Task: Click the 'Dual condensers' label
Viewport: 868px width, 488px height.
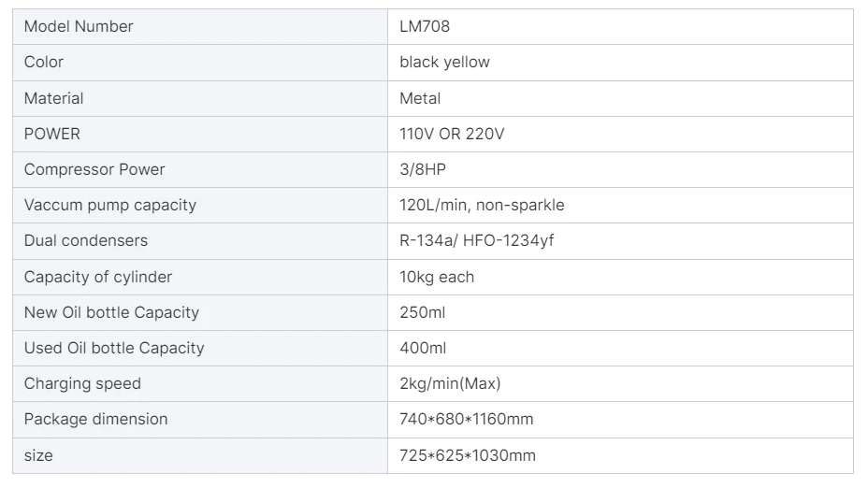Action: (x=86, y=240)
